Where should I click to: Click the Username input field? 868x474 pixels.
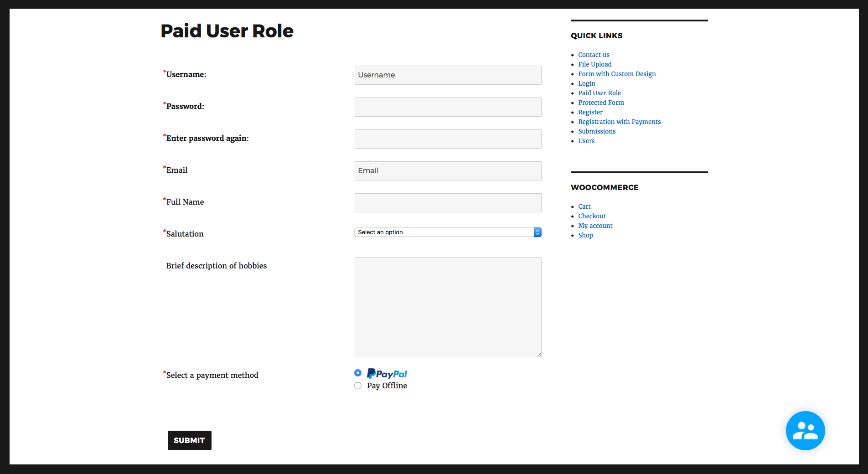coord(448,75)
